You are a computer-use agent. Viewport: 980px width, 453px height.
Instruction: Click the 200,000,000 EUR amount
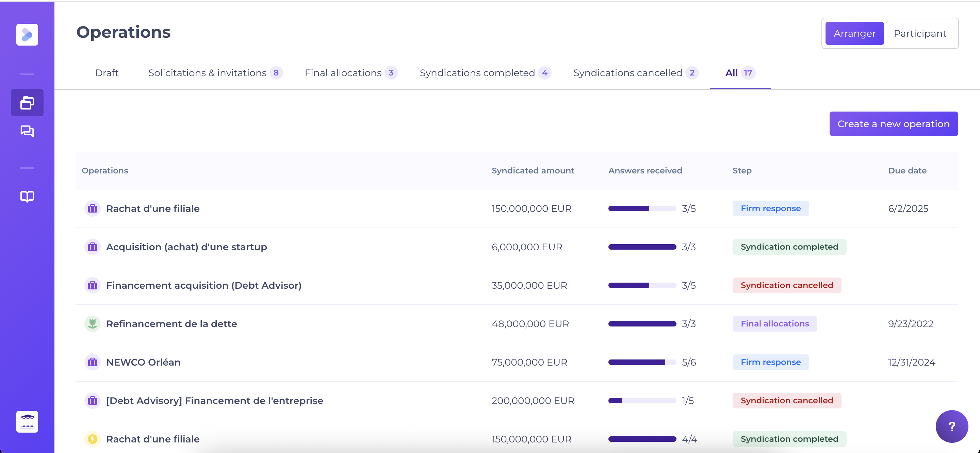tap(533, 401)
